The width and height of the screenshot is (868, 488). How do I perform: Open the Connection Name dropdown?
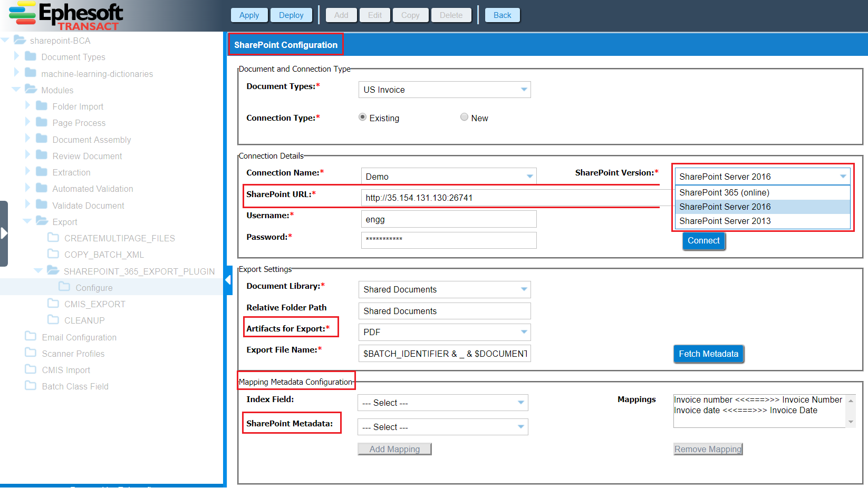529,177
